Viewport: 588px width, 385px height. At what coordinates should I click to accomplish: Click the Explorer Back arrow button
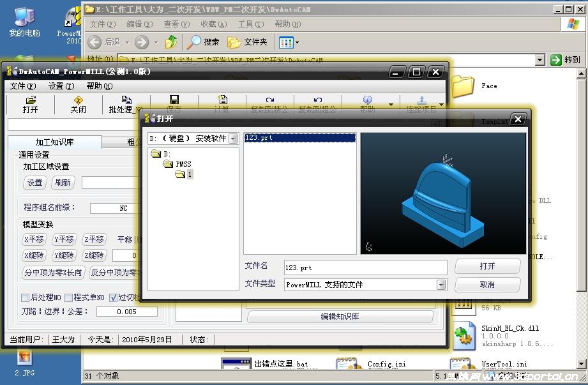point(94,42)
